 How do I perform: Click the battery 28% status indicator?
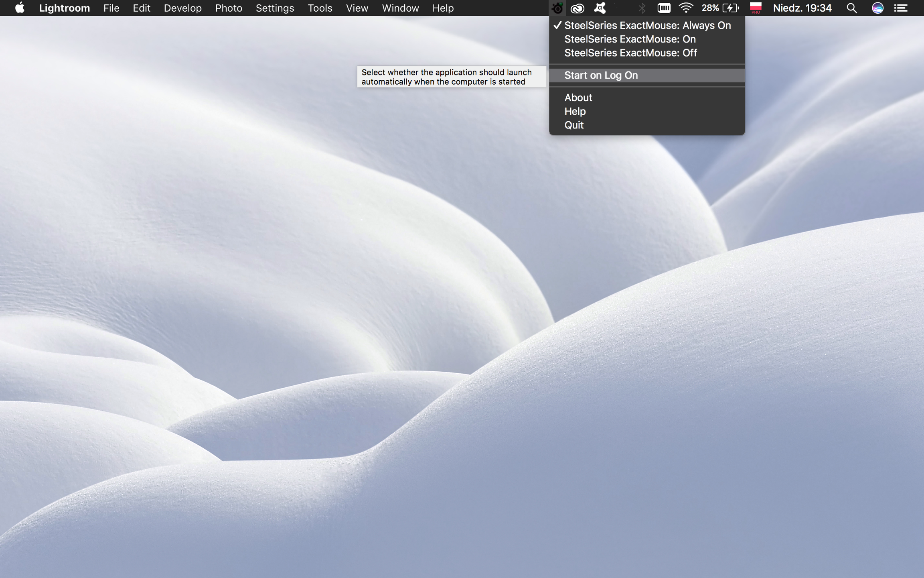point(720,8)
